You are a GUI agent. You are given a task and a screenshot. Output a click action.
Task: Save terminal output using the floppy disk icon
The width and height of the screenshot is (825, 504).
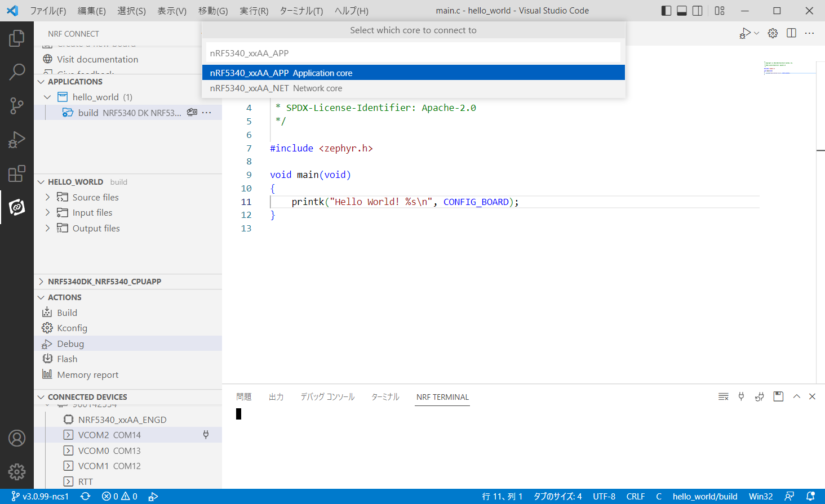(778, 396)
